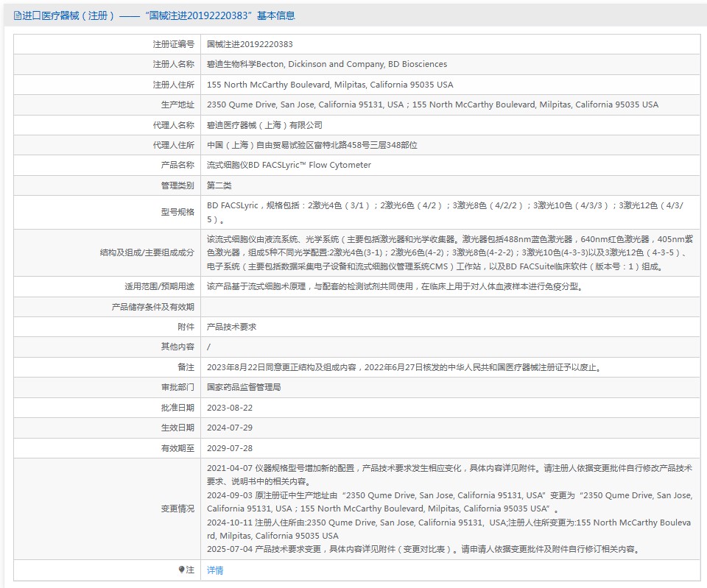Click the 型号规格 label

(x=177, y=212)
